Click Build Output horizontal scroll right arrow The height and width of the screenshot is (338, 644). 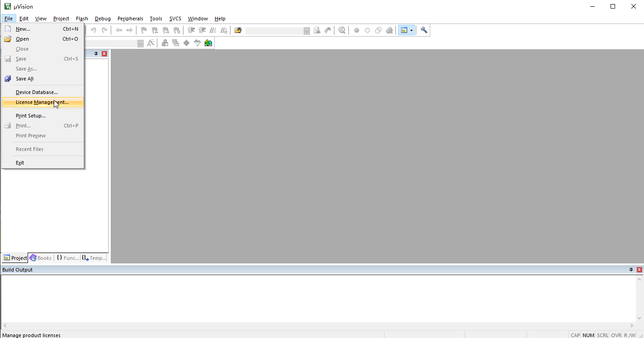pyautogui.click(x=632, y=325)
